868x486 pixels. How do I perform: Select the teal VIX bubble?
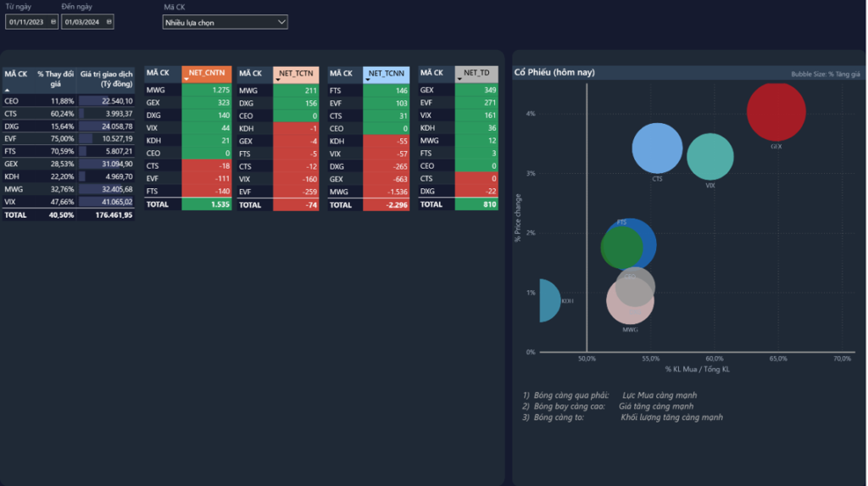click(x=710, y=157)
